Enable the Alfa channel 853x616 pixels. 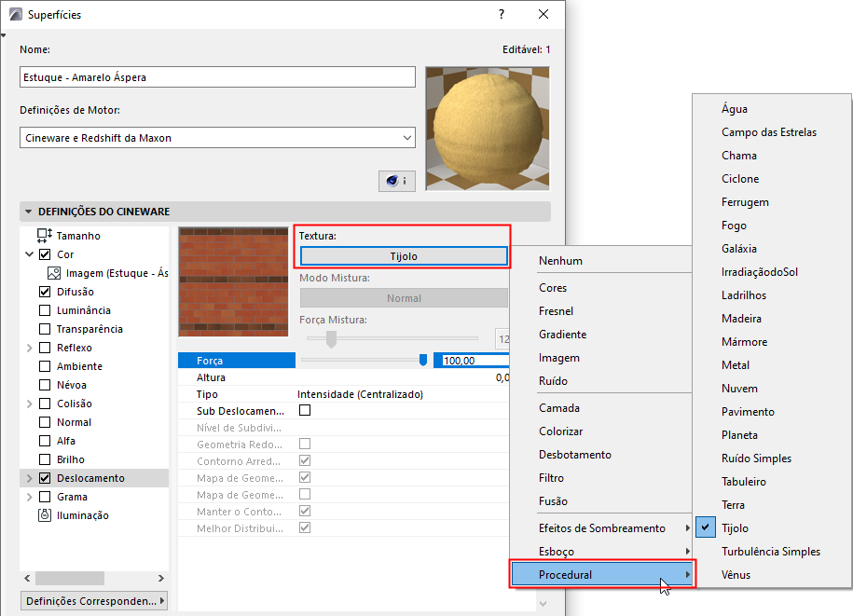pos(45,441)
